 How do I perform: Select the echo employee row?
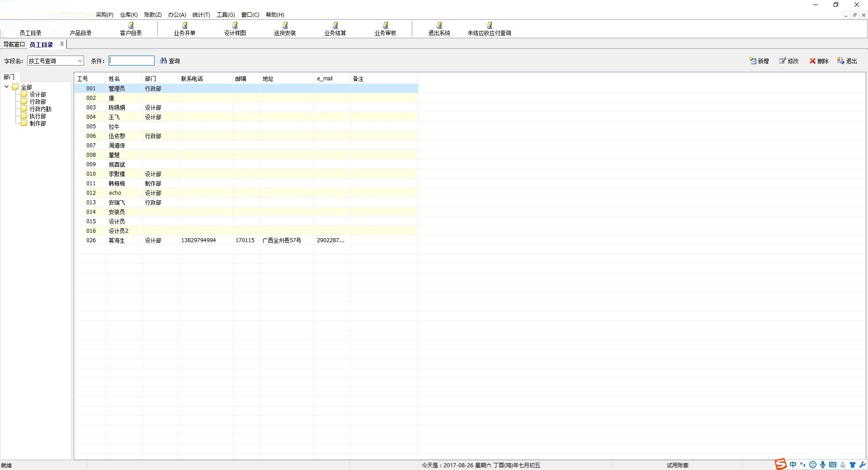246,193
